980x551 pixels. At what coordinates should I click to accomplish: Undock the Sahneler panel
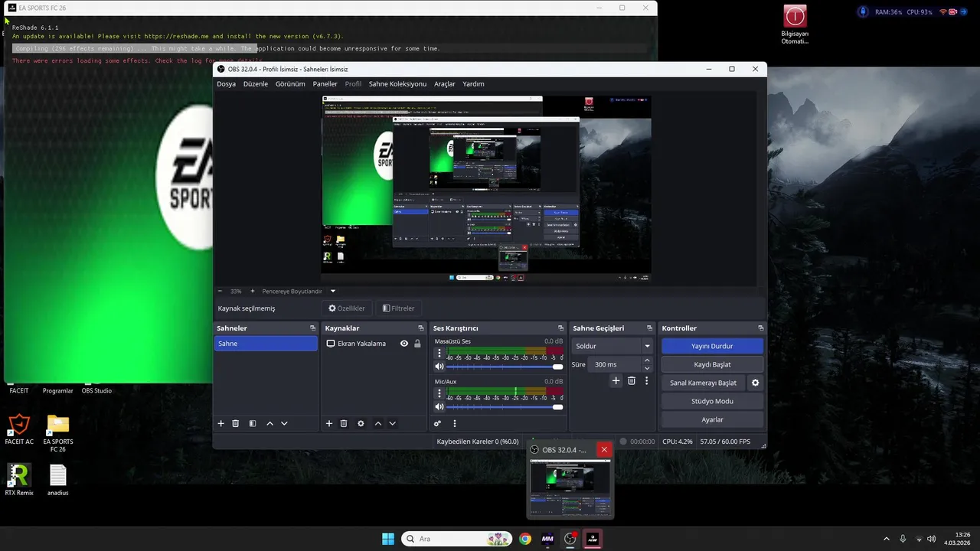312,328
